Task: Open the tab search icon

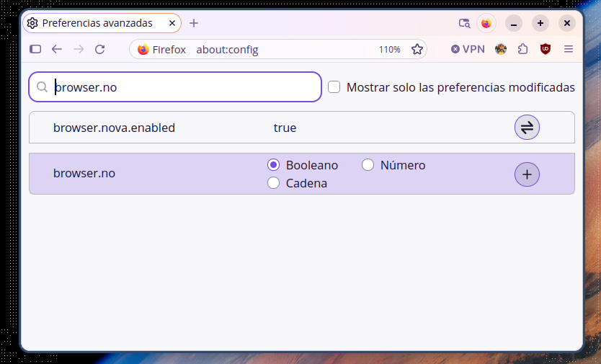Action: coord(464,23)
